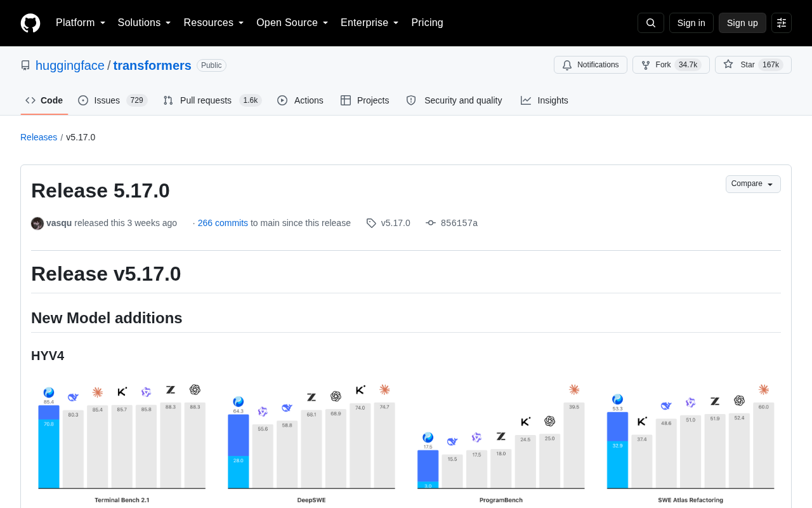Open the search magnifier button
812x508 pixels.
[x=651, y=23]
